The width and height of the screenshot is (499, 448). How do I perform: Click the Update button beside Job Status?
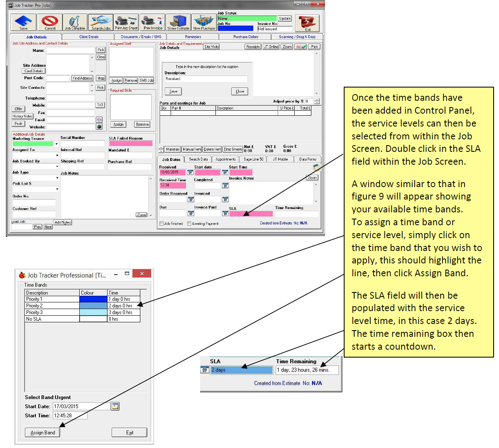285,19
